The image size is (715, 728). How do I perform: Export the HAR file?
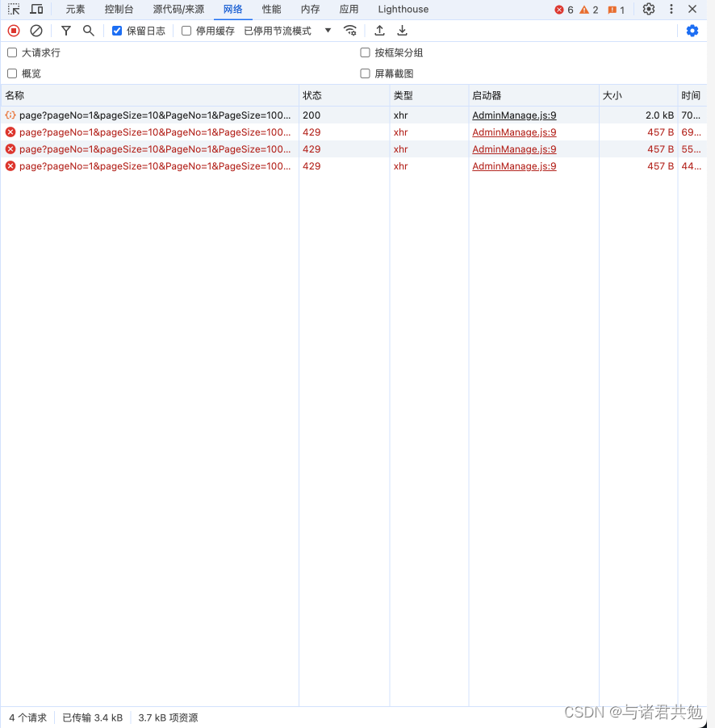pyautogui.click(x=402, y=30)
